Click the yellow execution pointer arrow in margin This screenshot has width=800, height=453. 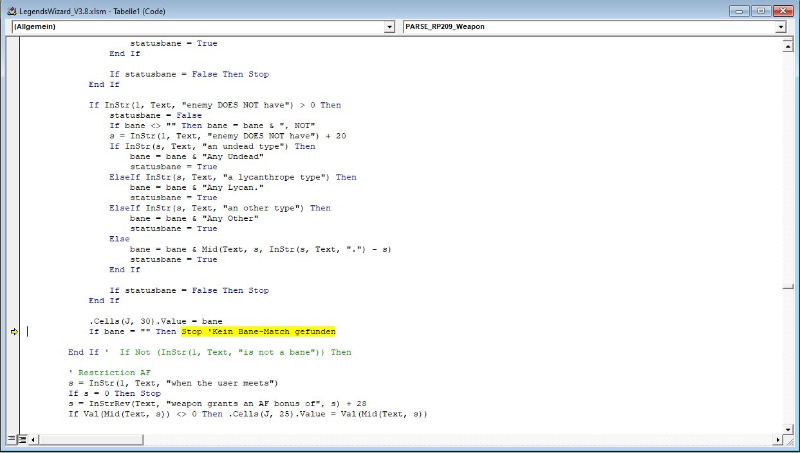[14, 332]
